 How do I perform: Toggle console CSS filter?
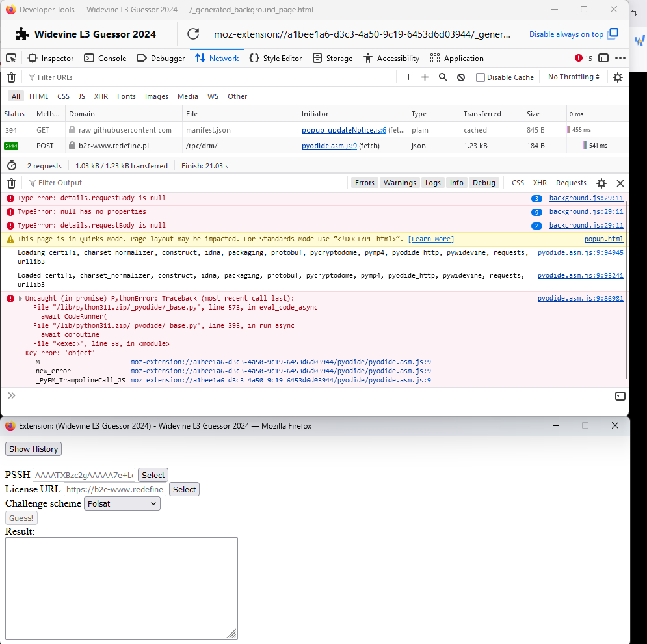(518, 183)
